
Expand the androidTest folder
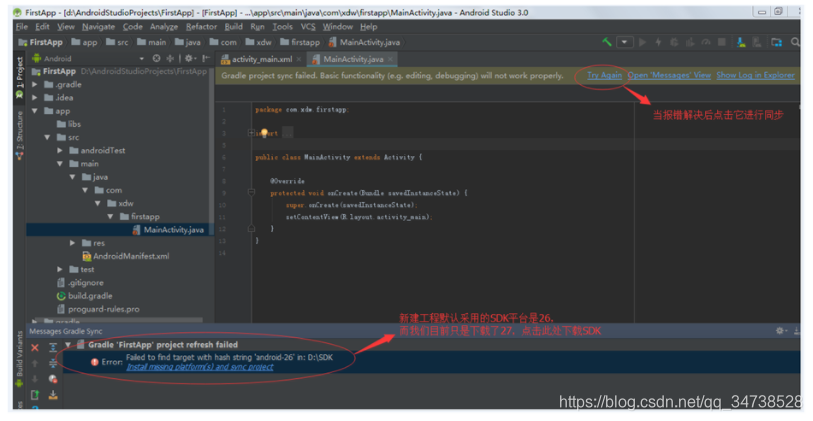(x=60, y=150)
